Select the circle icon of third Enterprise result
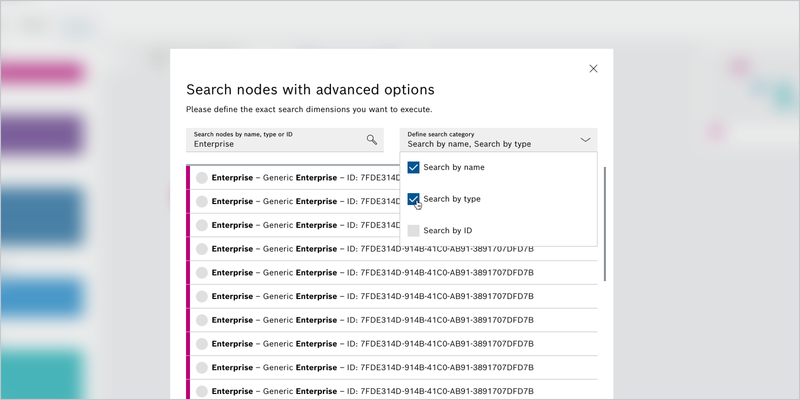This screenshot has height=400, width=800. [x=202, y=225]
